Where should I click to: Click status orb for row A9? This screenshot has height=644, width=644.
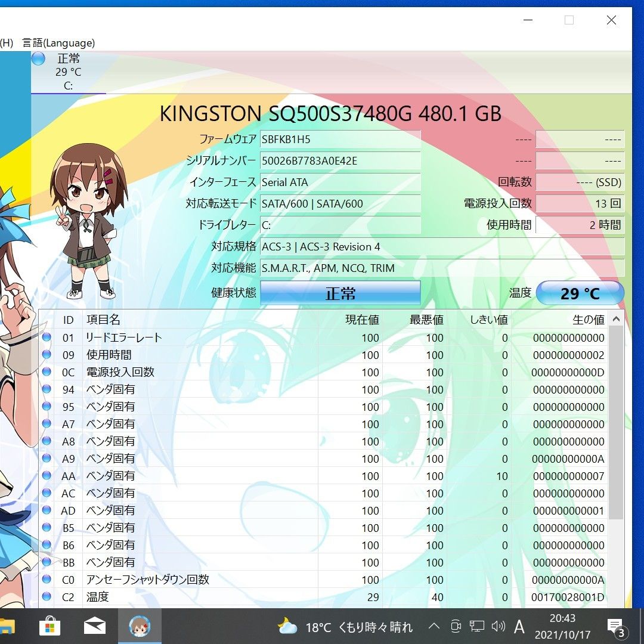coord(47,458)
